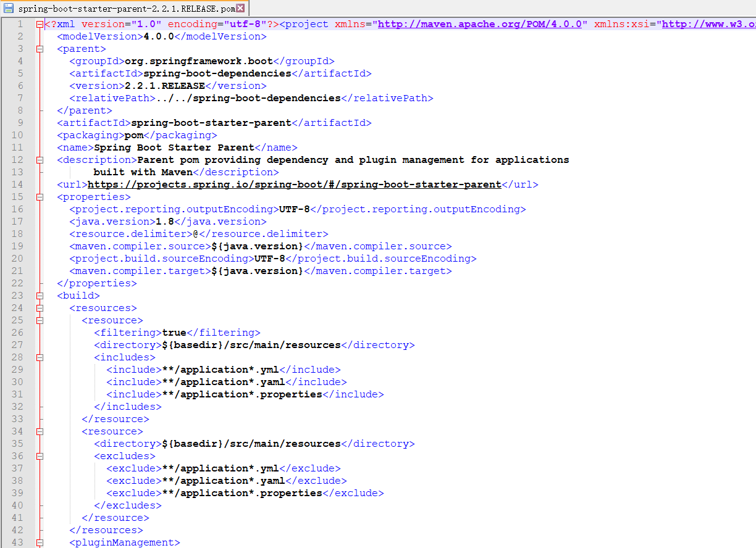Open the truncated http://www.w3.o link on line 1
Viewport: 756px width, 548px height.
(708, 24)
